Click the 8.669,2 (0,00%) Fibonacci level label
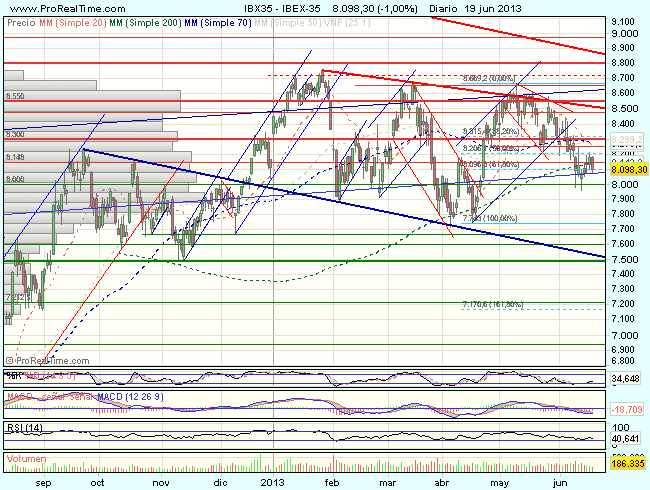 click(489, 77)
